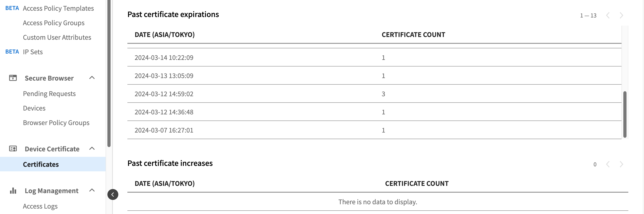Open Pending Requests page
The image size is (644, 214).
click(x=49, y=94)
